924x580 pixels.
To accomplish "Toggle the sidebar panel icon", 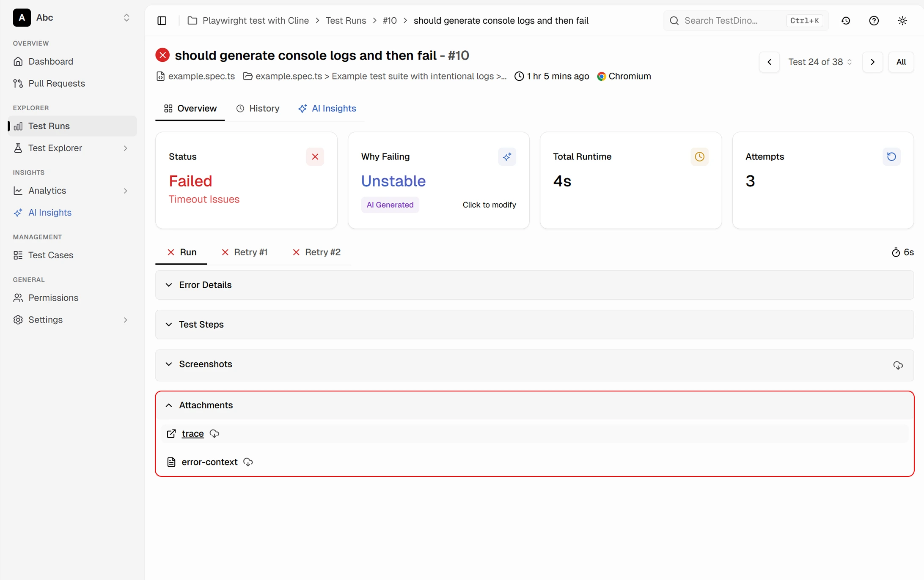I will pyautogui.click(x=162, y=21).
